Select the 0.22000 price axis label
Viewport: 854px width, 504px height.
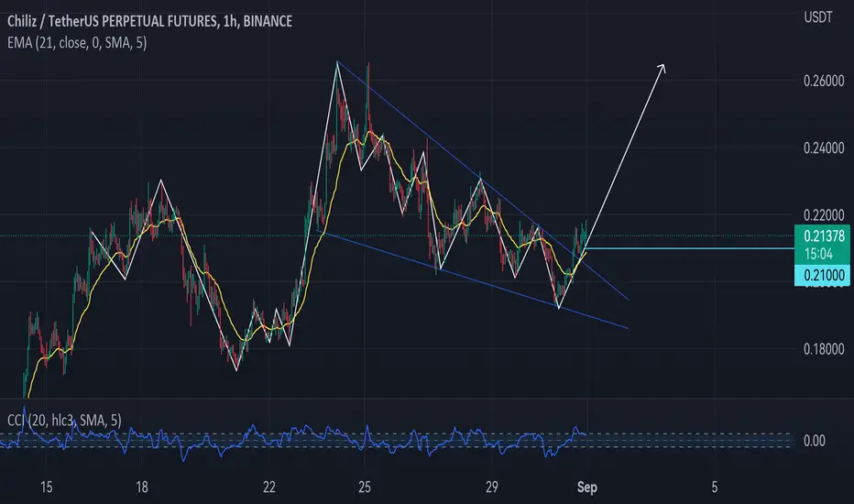coord(824,215)
